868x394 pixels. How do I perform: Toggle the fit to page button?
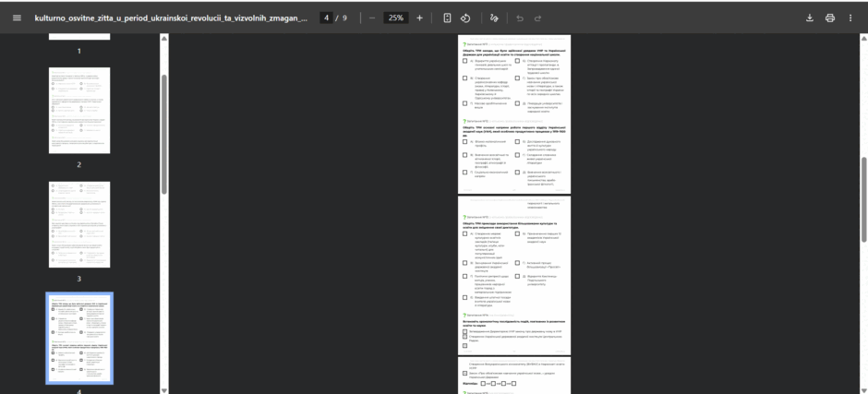[447, 18]
